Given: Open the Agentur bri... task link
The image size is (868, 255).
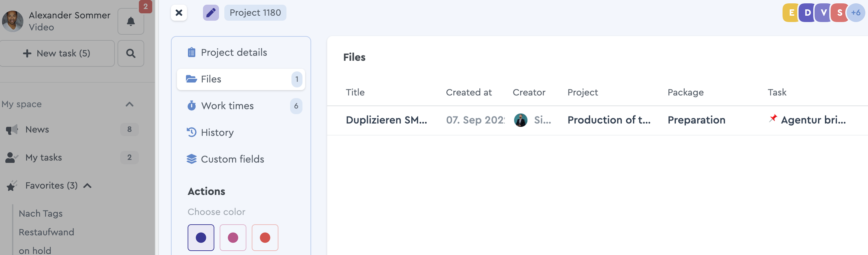Looking at the screenshot, I should click(x=813, y=120).
